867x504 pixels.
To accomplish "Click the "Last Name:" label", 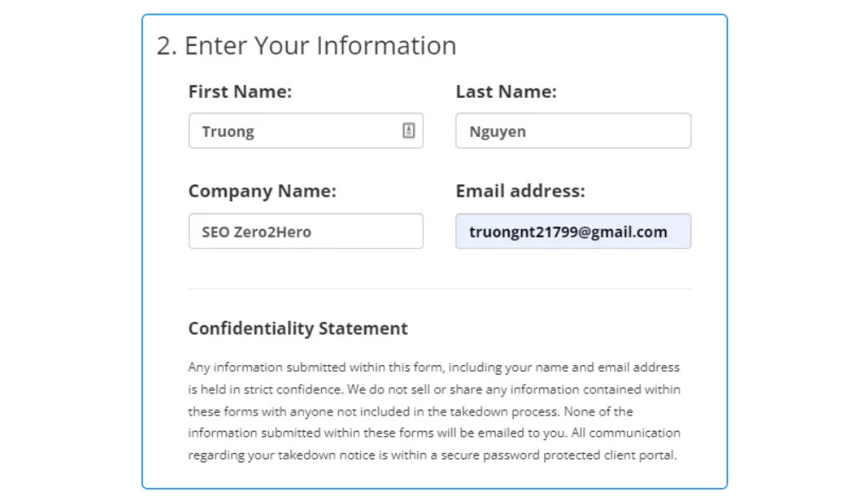I will [x=506, y=92].
